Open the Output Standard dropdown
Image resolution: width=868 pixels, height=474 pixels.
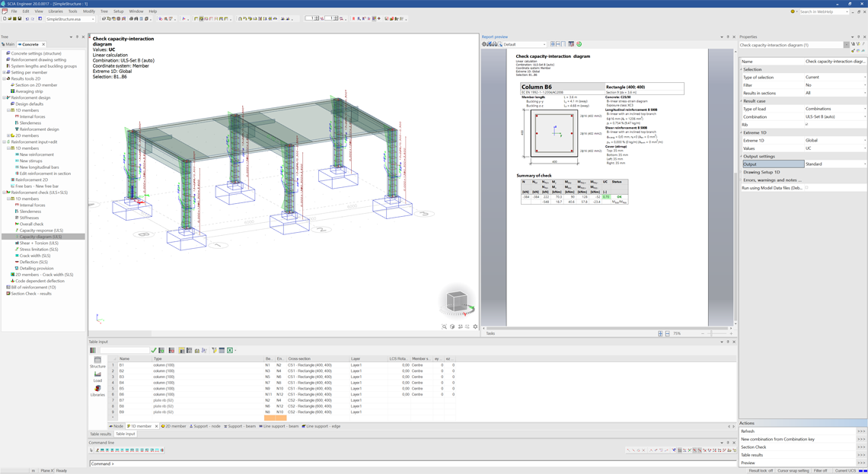point(834,164)
